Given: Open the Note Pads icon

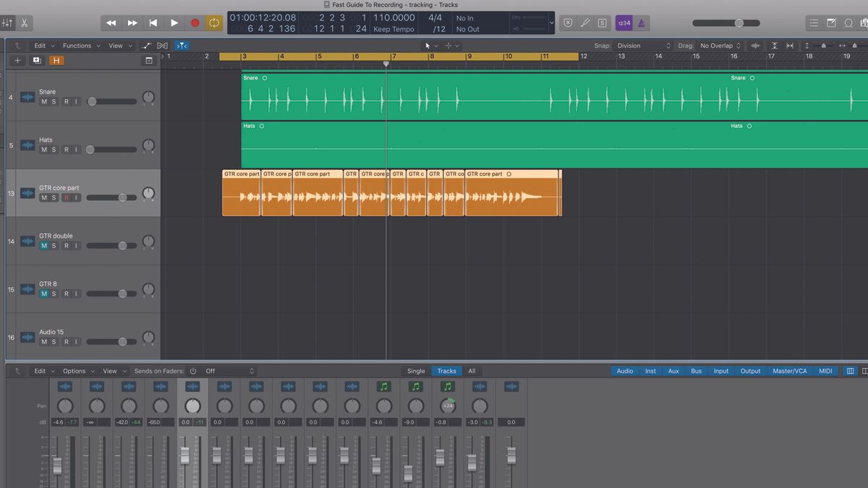Looking at the screenshot, I should coord(830,22).
